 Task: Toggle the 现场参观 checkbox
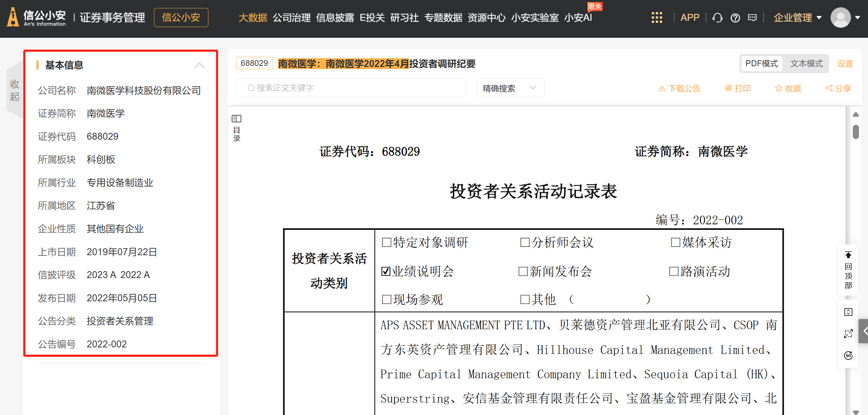coord(386,300)
